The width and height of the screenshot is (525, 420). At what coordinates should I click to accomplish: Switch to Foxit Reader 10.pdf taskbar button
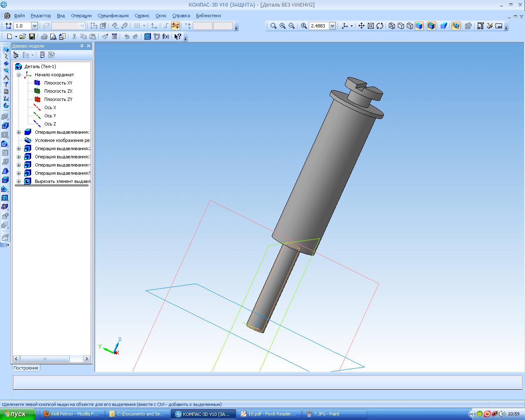(x=269, y=414)
